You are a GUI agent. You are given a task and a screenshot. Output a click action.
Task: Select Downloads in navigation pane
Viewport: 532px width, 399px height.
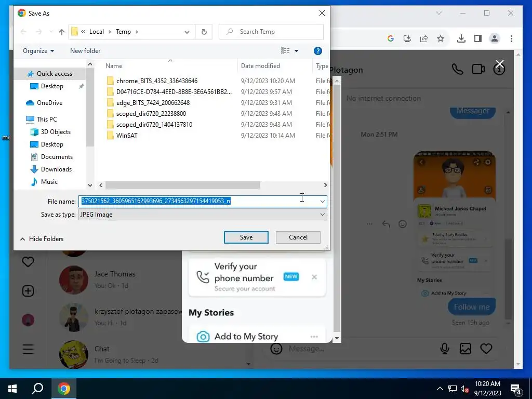click(56, 169)
